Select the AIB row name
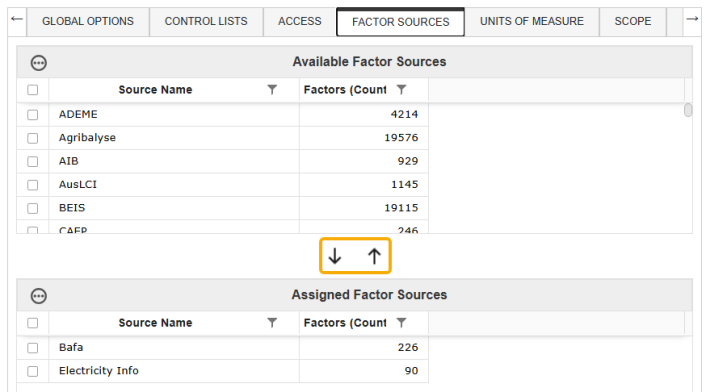Image resolution: width=706 pixels, height=392 pixels. 68,161
